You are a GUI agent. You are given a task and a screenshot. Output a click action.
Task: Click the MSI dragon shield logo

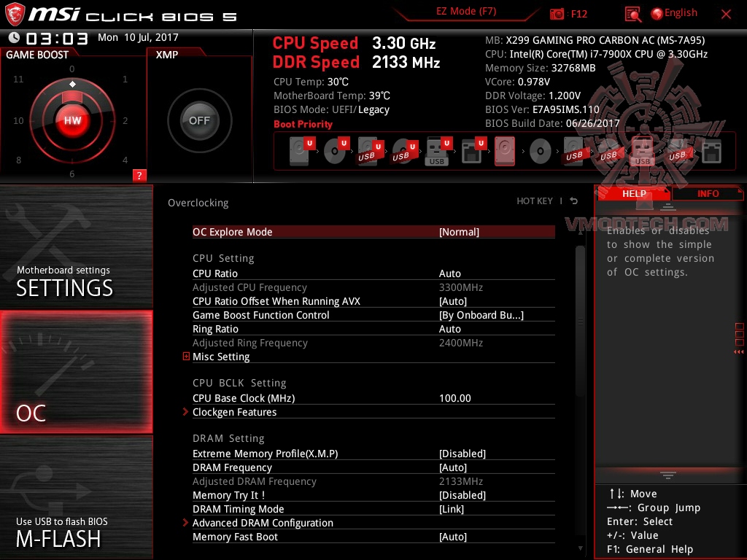(15, 15)
